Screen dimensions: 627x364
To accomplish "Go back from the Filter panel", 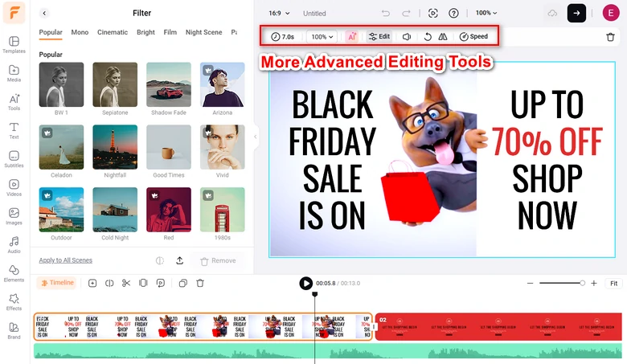I will tap(44, 13).
